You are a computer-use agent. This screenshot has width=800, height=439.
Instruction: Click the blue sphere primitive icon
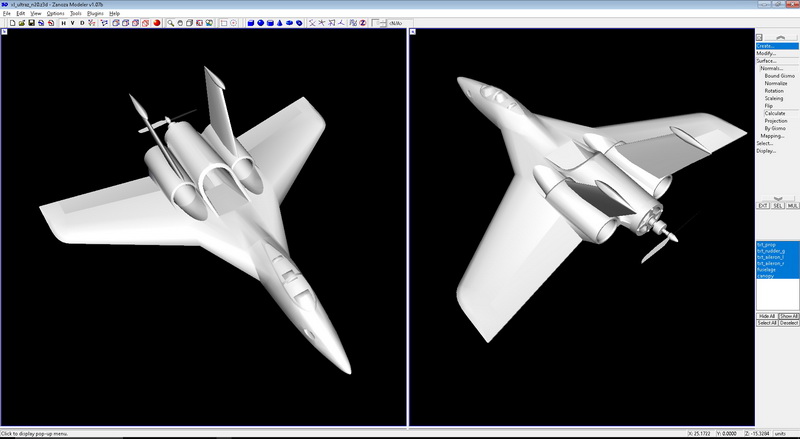coord(260,23)
